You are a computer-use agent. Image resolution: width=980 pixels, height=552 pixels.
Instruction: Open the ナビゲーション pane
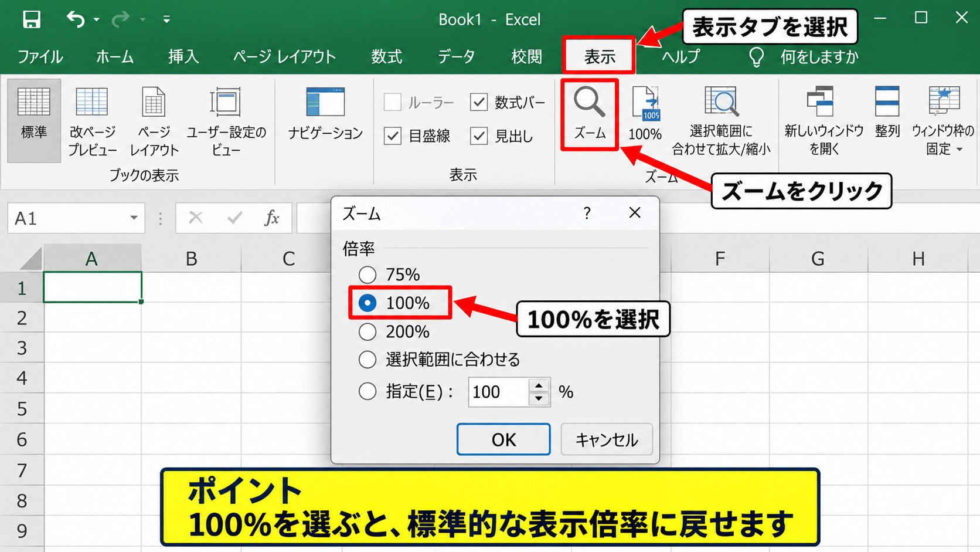325,114
